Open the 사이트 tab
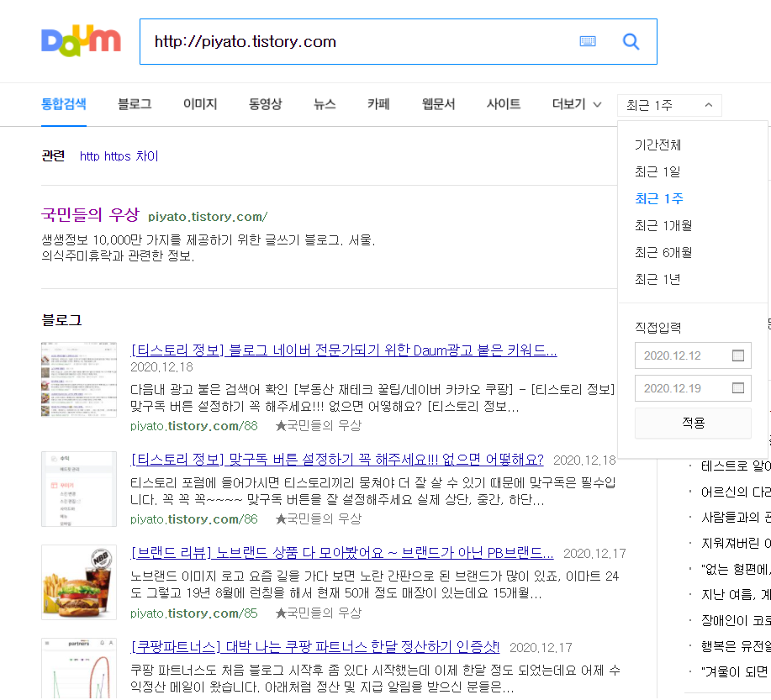 point(504,104)
